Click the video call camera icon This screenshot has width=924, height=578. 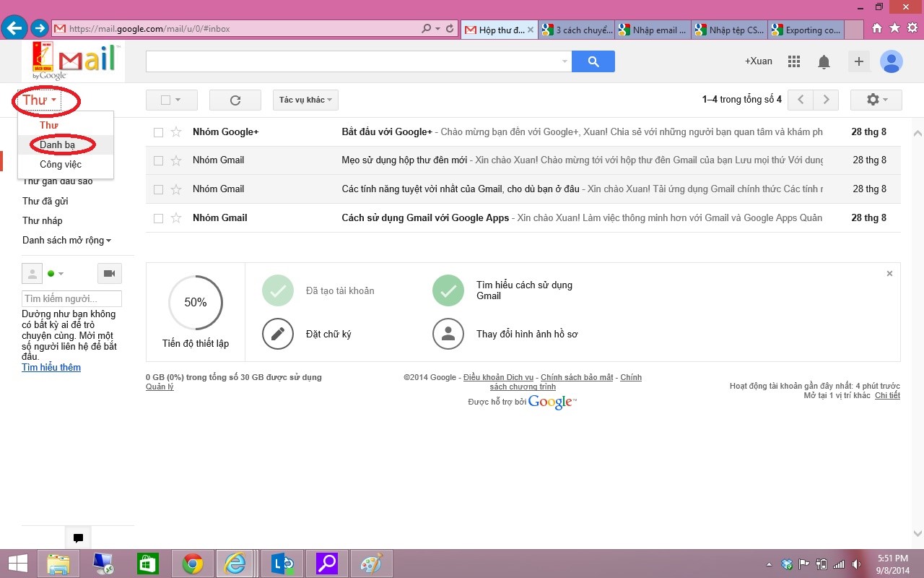[x=110, y=273]
